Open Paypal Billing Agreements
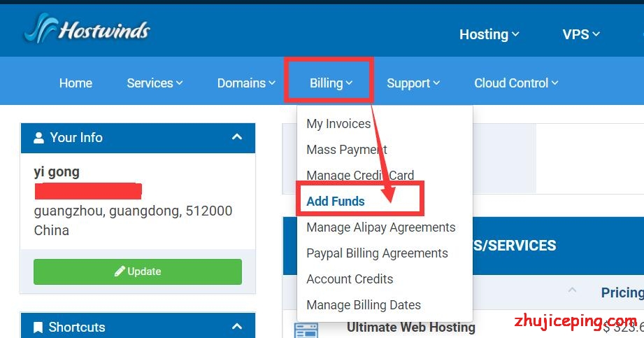This screenshot has width=644, height=338. point(377,253)
